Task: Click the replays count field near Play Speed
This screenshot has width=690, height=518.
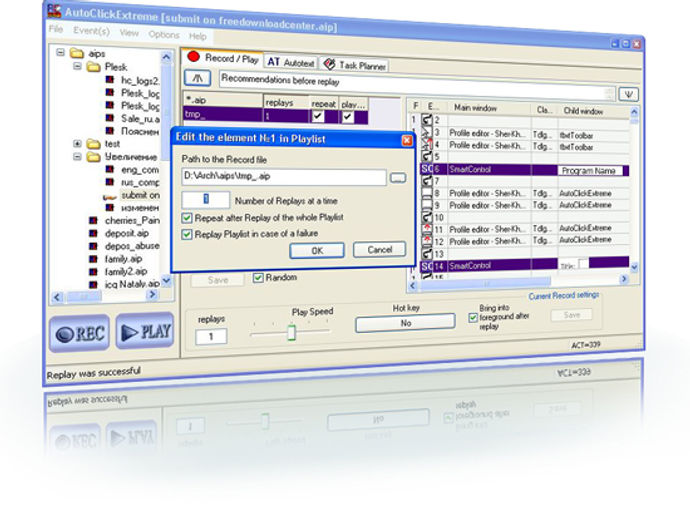Action: (x=211, y=337)
